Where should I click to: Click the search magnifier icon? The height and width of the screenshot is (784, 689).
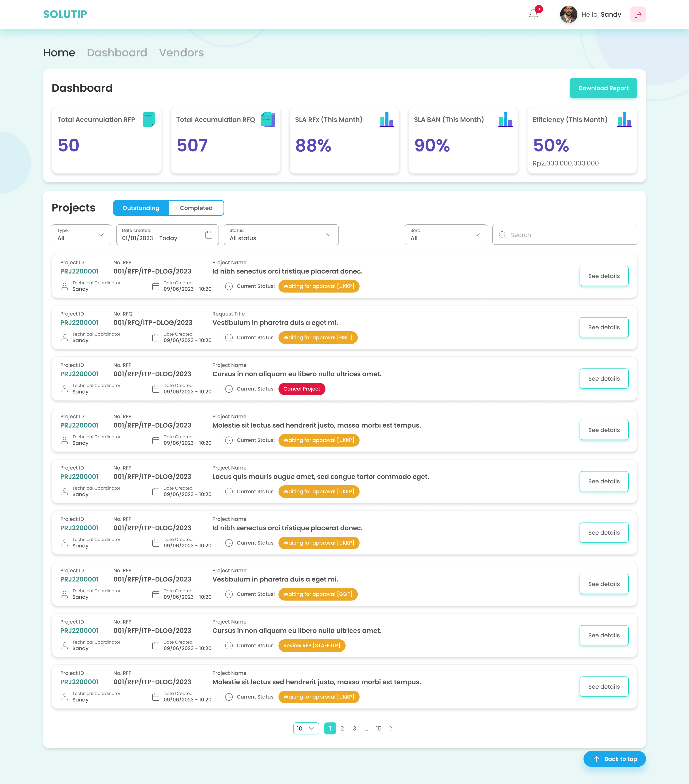pos(503,235)
